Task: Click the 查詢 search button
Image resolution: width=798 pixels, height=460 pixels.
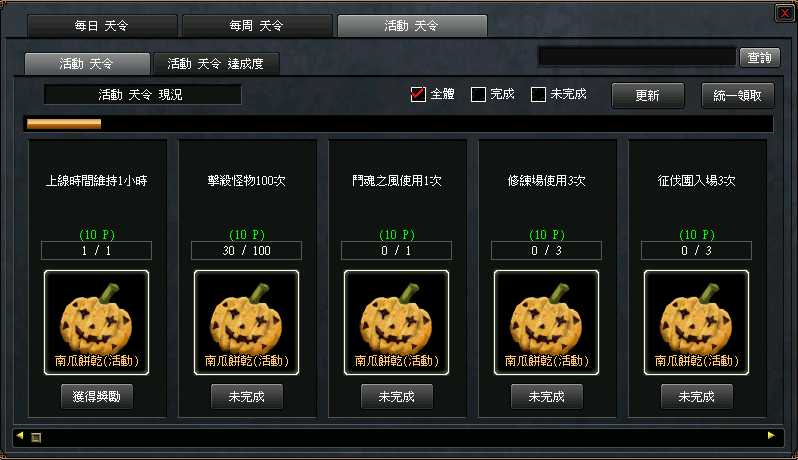Action: [x=759, y=58]
